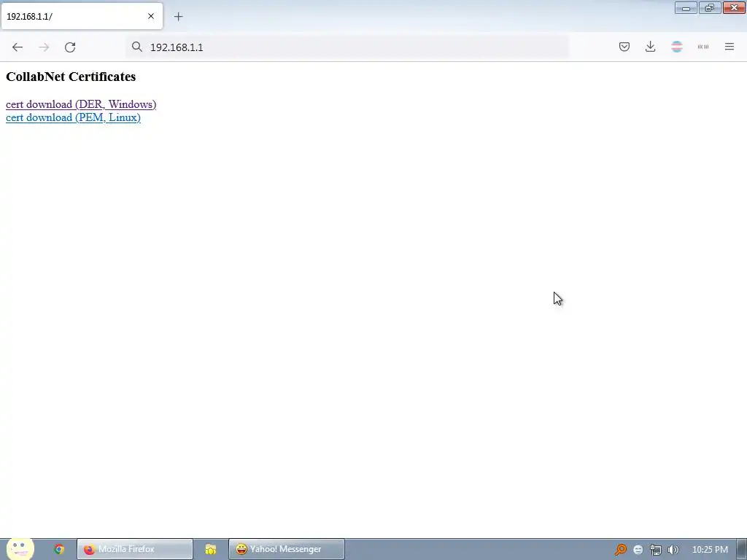Open the network tray icon
747x560 pixels.
pyautogui.click(x=656, y=550)
